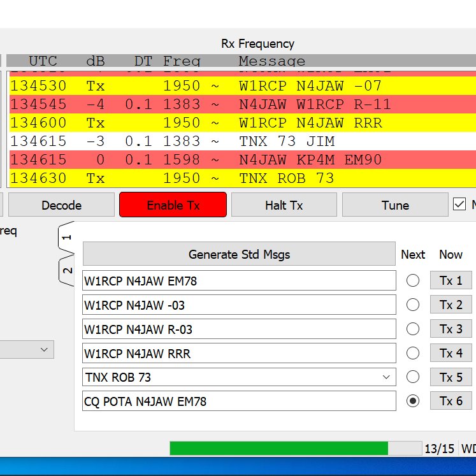Select Next radio for Tx 3

click(x=413, y=329)
